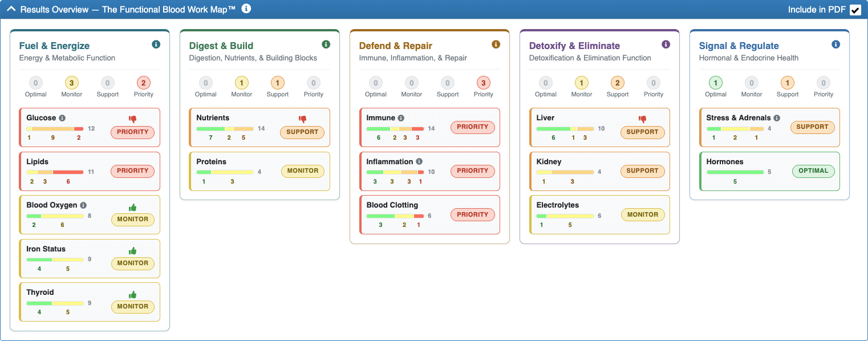Click 'Energy & Metabolic Function' subtitle

point(67,58)
